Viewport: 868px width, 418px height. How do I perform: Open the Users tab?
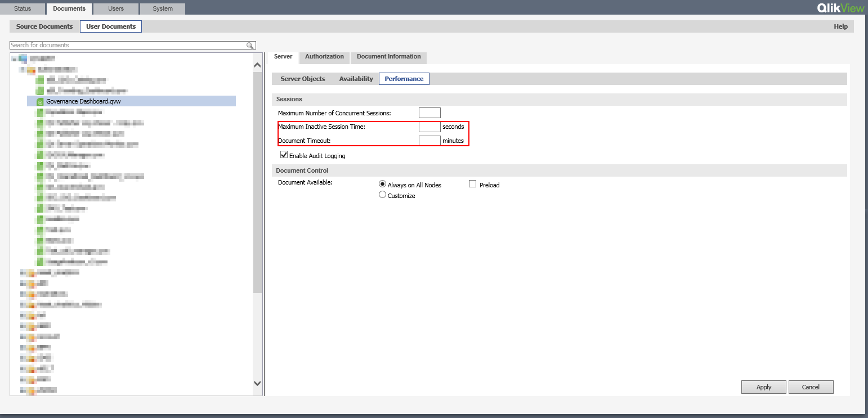coord(116,8)
